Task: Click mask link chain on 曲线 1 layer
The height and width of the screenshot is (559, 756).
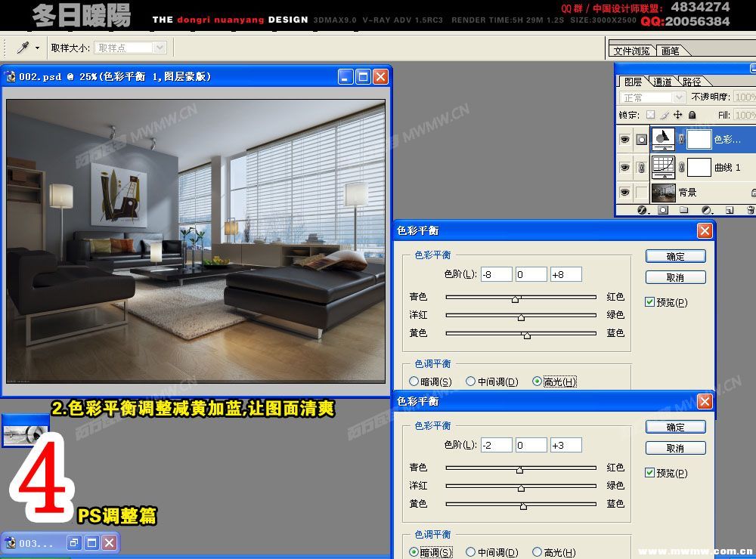Action: tap(681, 167)
